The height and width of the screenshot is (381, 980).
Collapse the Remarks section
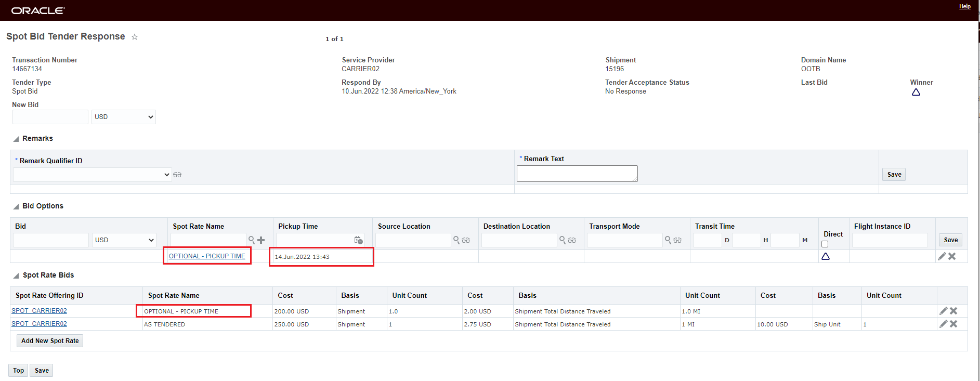16,139
